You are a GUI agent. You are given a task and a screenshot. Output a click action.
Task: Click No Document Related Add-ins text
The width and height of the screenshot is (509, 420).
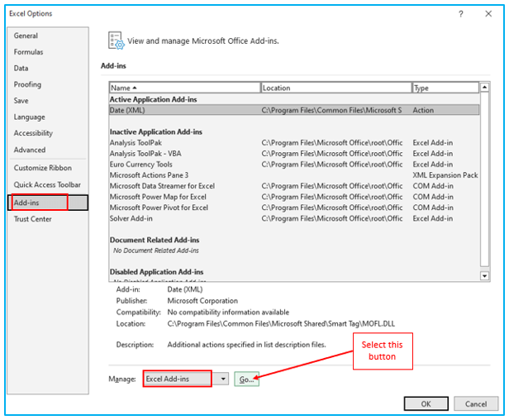pyautogui.click(x=156, y=251)
